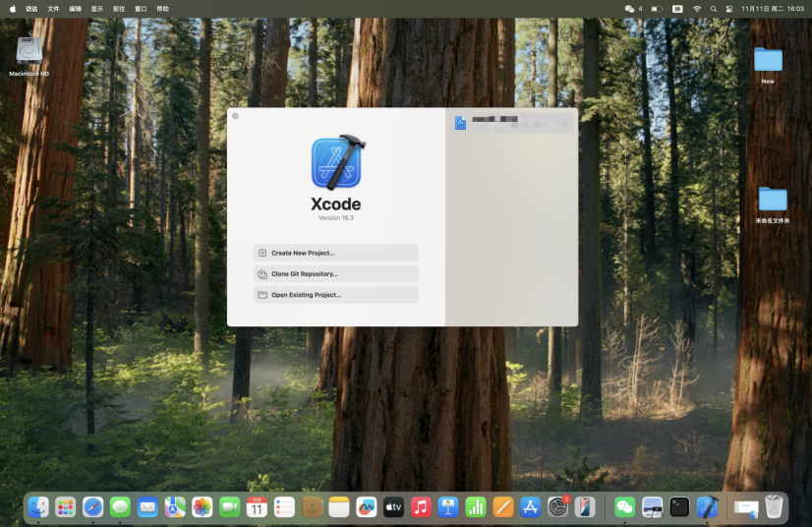Screen dimensions: 812x527
Task: Open System Settings from the Dock
Action: (x=557, y=507)
